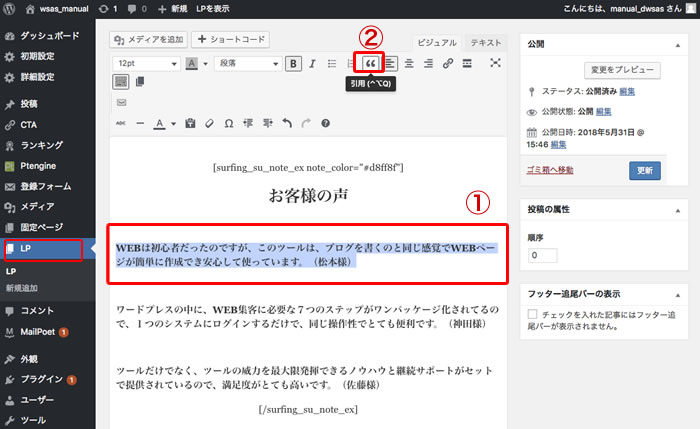
Task: Click the 順序 order input field
Action: (542, 256)
